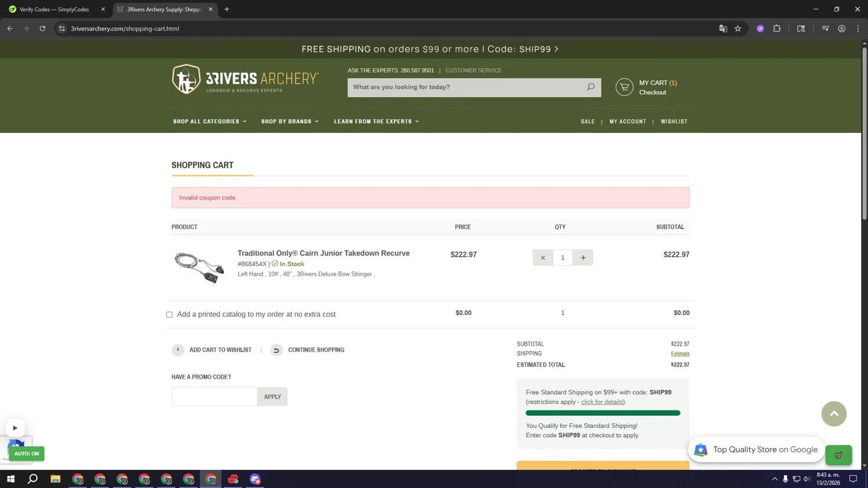Click the Continue Shopping return arrow icon
This screenshot has height=488, width=868.
click(x=276, y=350)
